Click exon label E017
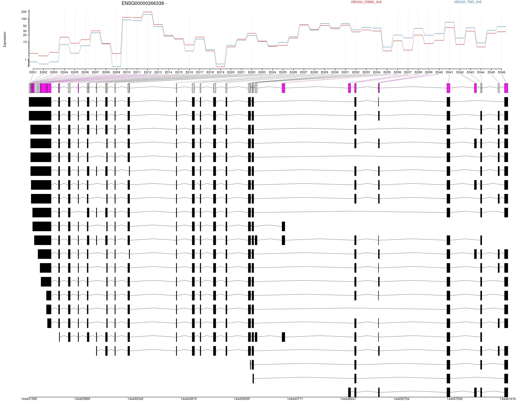The height and width of the screenshot is (403, 532). pyautogui.click(x=200, y=72)
